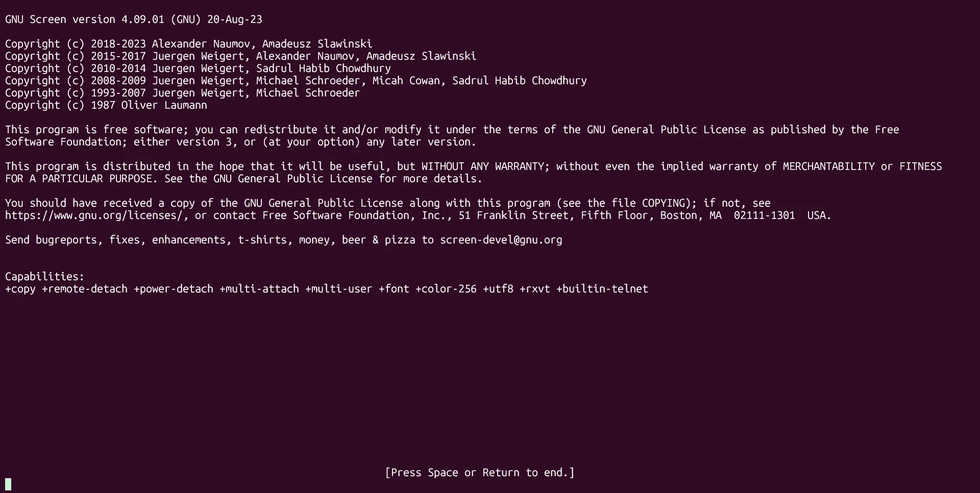Select the +copy capability text
The height and width of the screenshot is (493, 980).
coord(20,289)
